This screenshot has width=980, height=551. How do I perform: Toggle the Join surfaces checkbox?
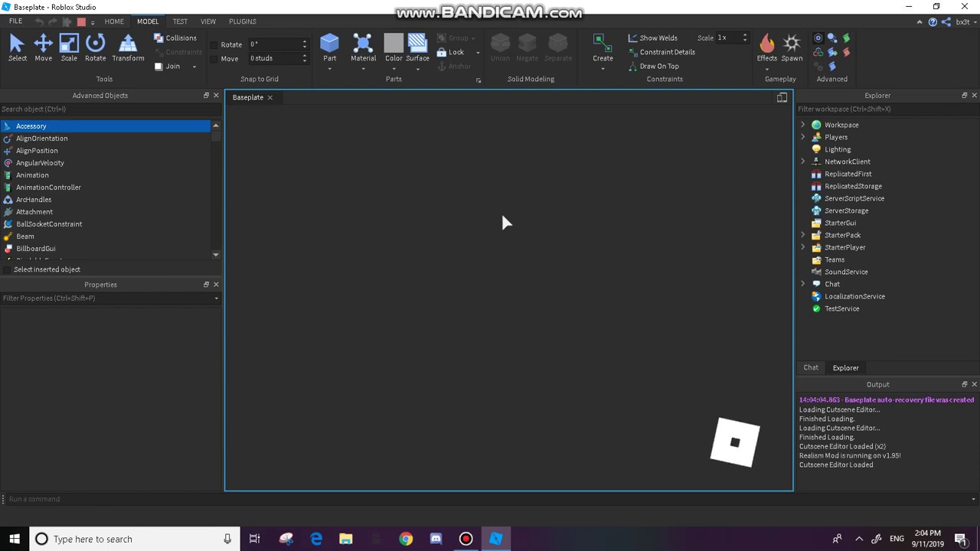point(158,67)
